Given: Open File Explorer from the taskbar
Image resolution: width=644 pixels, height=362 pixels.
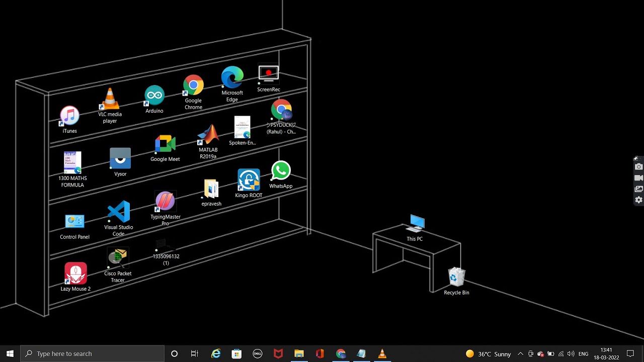Looking at the screenshot, I should (x=299, y=353).
